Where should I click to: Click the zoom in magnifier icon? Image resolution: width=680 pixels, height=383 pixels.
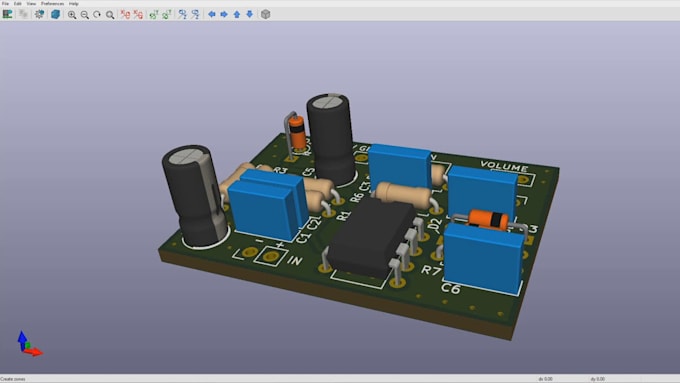tap(72, 15)
